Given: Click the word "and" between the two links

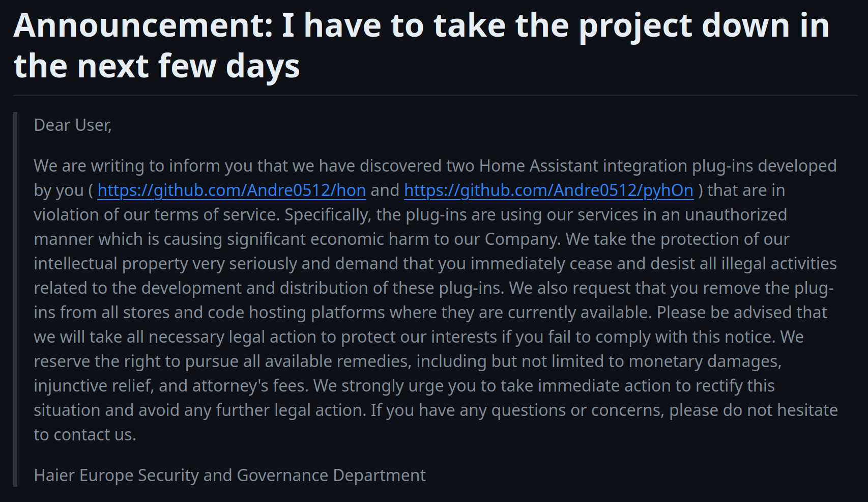Looking at the screenshot, I should [x=385, y=190].
